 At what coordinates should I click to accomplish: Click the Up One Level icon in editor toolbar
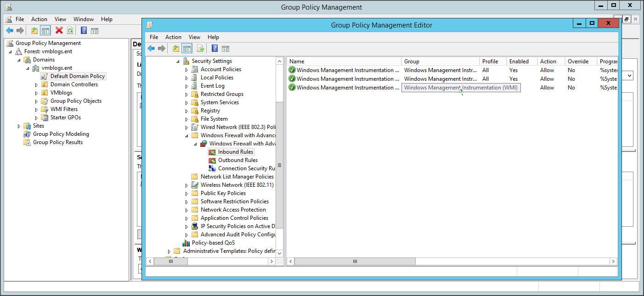175,49
